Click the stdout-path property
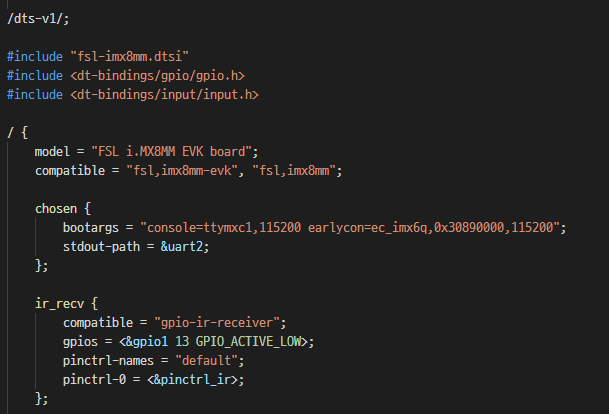Viewport: 609px width, 414px height. 105,246
